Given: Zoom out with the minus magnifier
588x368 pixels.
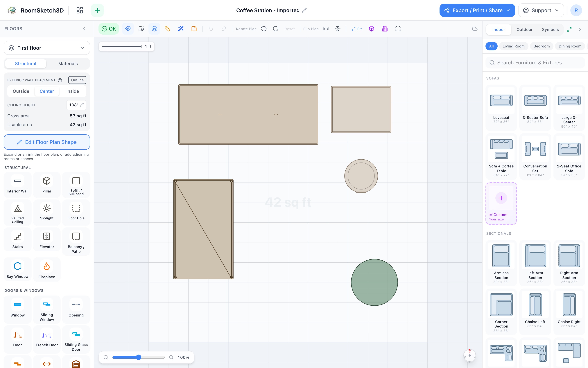Looking at the screenshot, I should (x=106, y=357).
